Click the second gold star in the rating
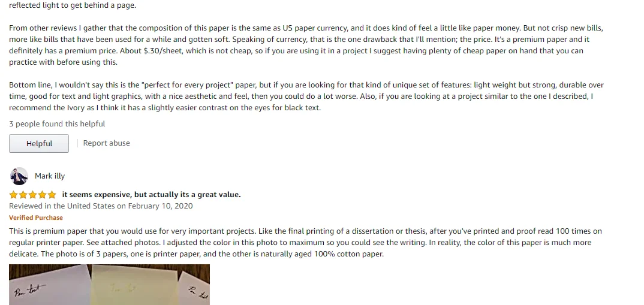644x305 pixels. coord(23,195)
